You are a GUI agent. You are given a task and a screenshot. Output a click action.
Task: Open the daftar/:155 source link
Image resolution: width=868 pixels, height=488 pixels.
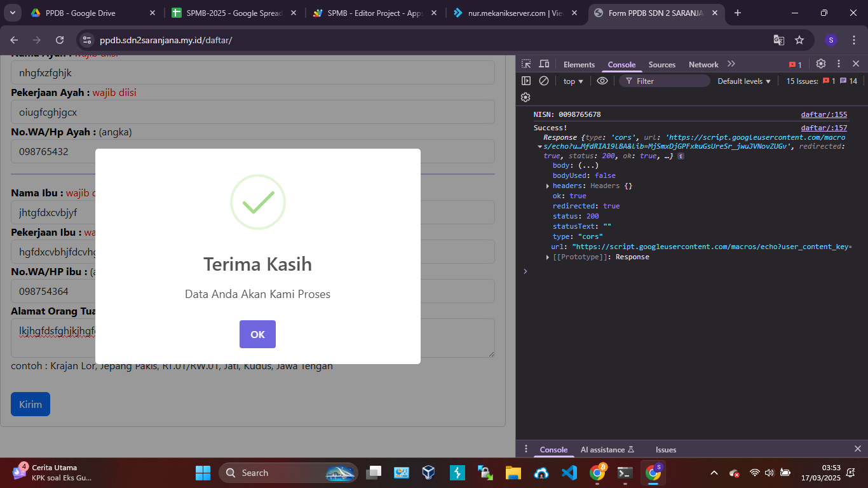coord(824,114)
